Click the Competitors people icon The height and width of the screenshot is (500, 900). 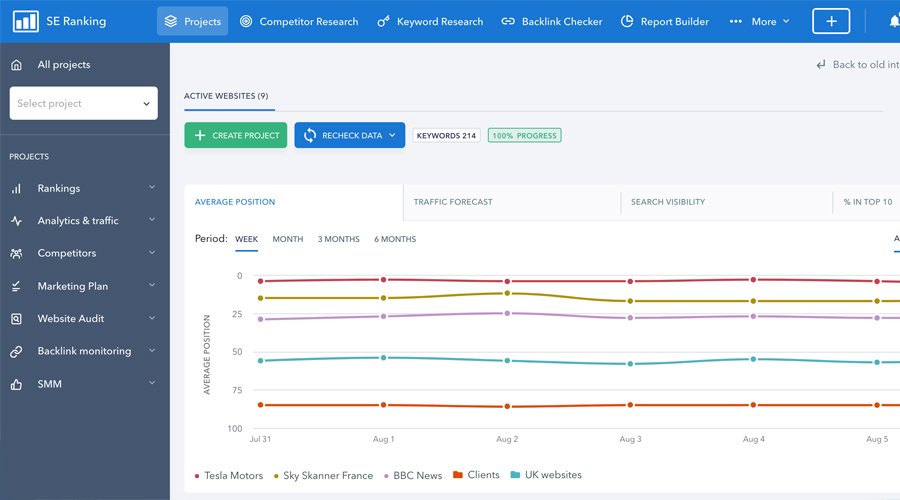point(16,254)
